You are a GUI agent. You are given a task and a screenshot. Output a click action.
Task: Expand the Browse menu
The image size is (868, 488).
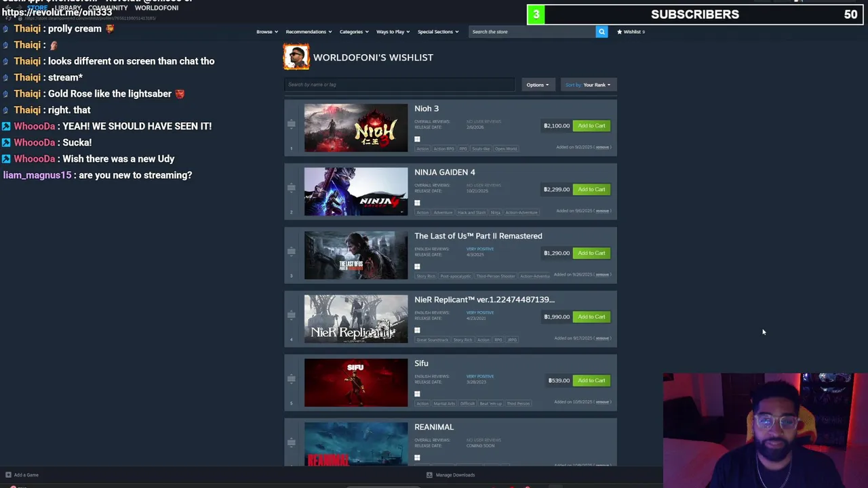(x=267, y=32)
